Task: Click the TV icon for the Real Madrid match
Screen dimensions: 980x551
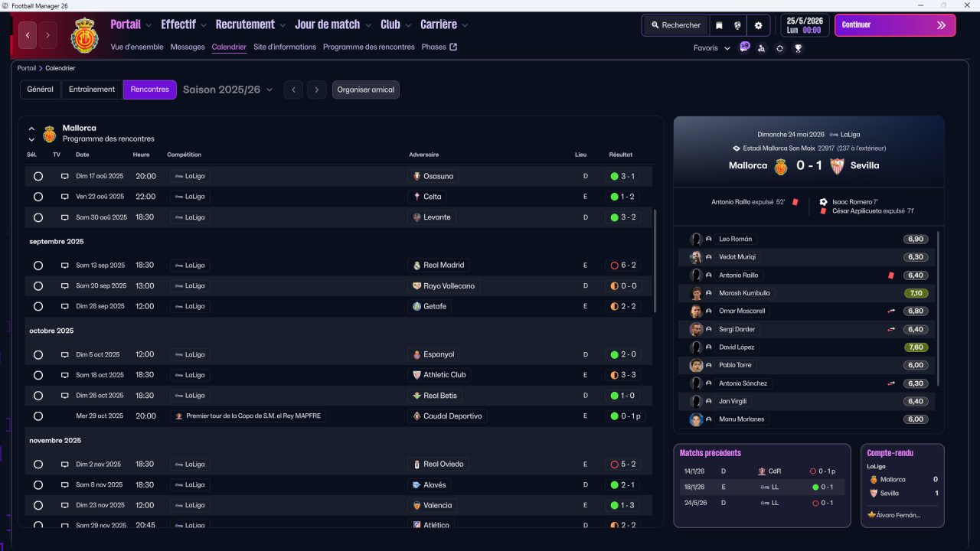Action: pos(65,266)
